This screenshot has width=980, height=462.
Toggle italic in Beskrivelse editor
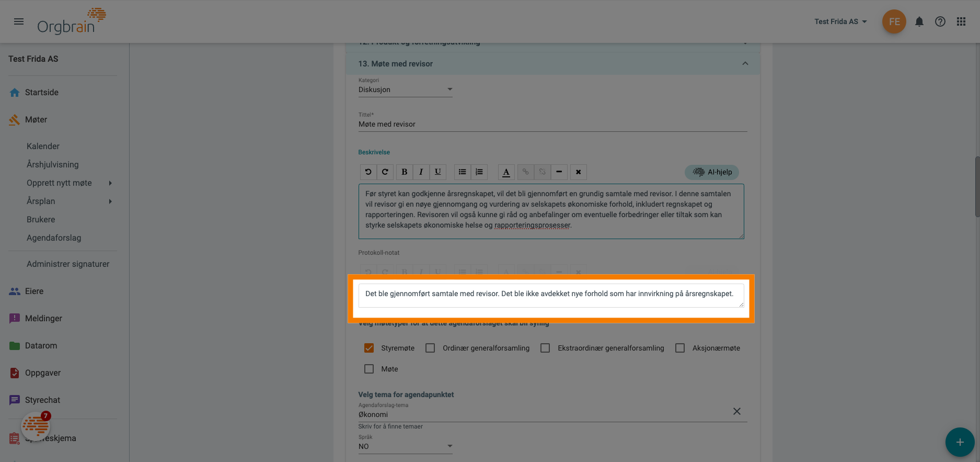(x=421, y=172)
